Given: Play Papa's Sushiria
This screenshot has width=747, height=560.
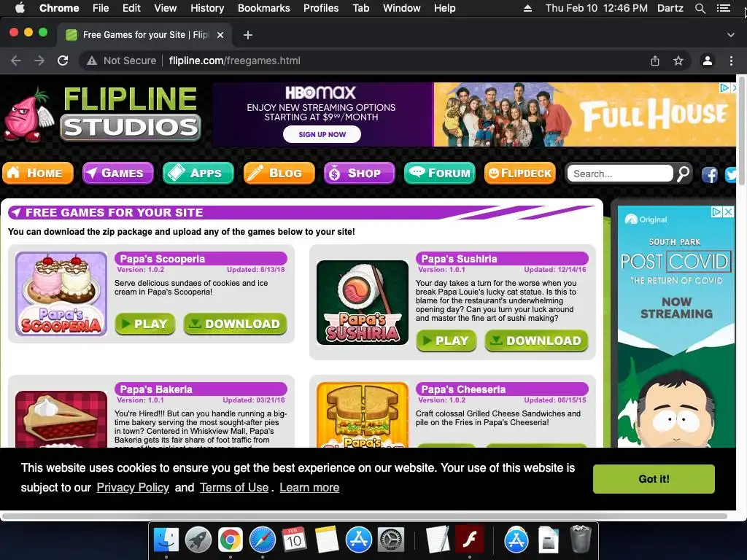Looking at the screenshot, I should (x=446, y=341).
